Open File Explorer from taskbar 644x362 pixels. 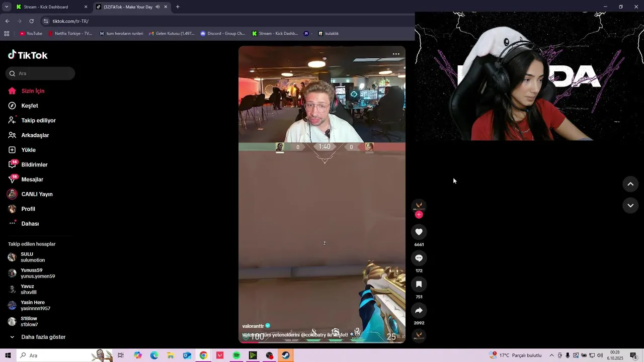pyautogui.click(x=171, y=355)
